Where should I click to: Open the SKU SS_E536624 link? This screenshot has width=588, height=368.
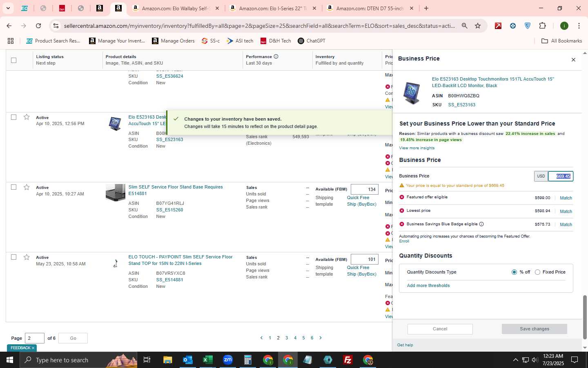pos(169,76)
